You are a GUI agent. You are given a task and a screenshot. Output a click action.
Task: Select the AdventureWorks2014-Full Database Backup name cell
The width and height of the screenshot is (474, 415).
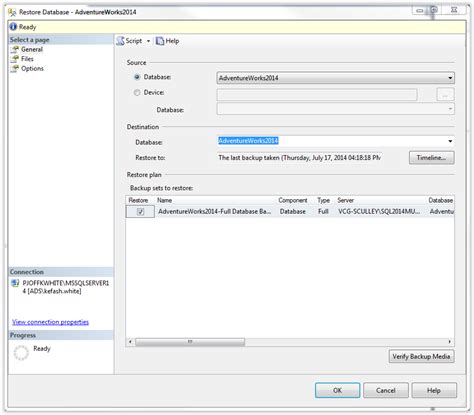coord(215,212)
